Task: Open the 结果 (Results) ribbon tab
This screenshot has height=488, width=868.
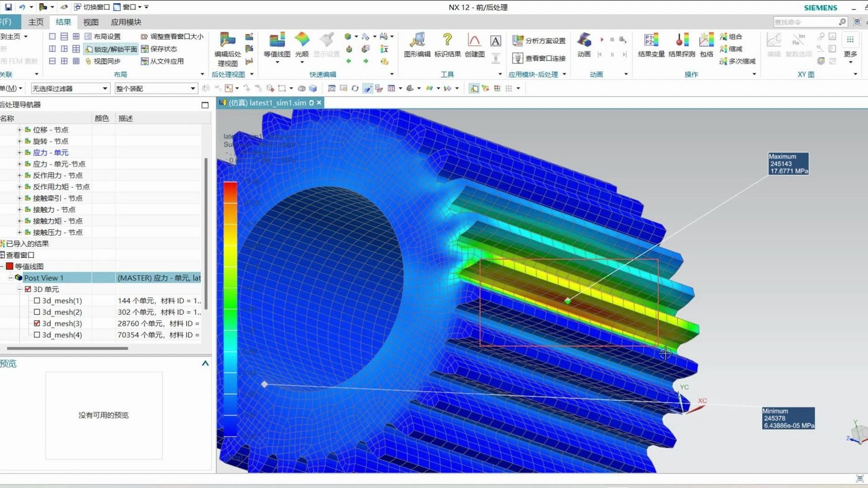Action: (63, 22)
